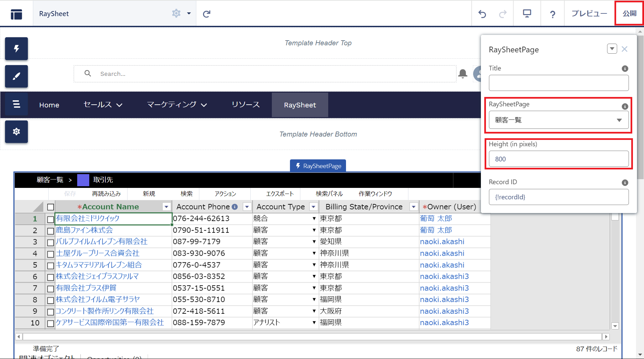This screenshot has height=359, width=644.
Task: Click the 検索 toolbar button
Action: [187, 194]
